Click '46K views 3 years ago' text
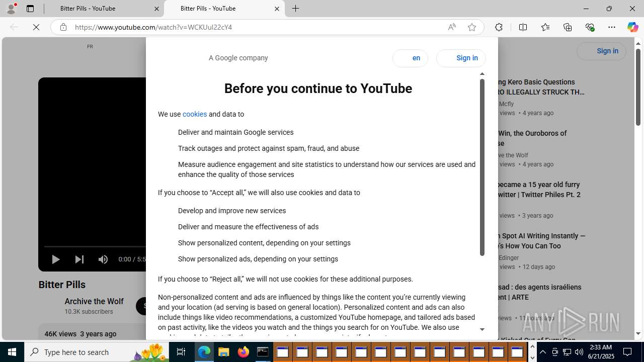The width and height of the screenshot is (644, 362). point(80,334)
